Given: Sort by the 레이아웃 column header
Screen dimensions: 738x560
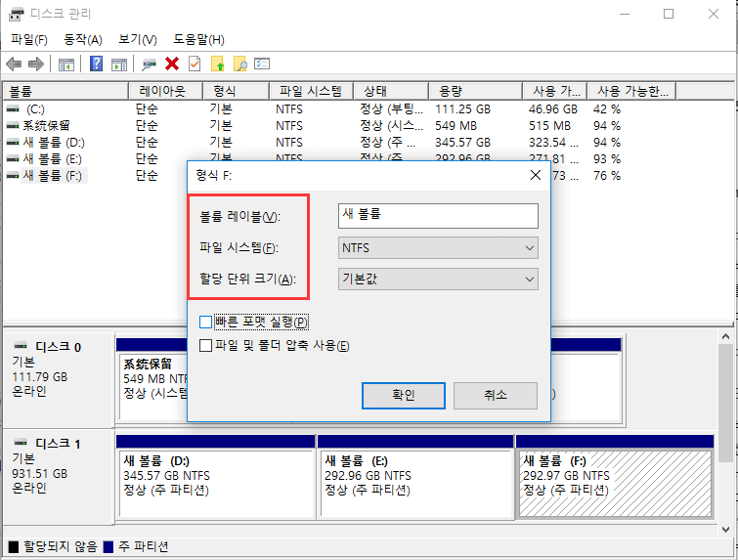Looking at the screenshot, I should pos(165,91).
